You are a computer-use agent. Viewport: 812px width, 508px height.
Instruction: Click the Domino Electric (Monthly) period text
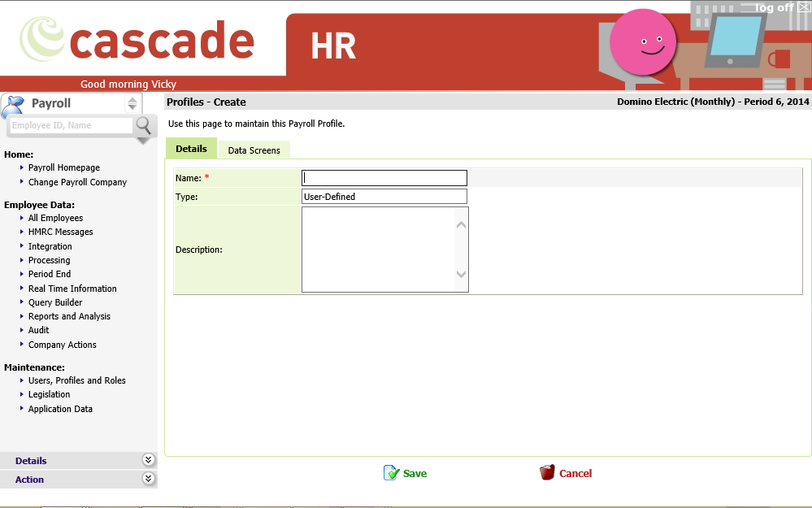click(x=713, y=102)
